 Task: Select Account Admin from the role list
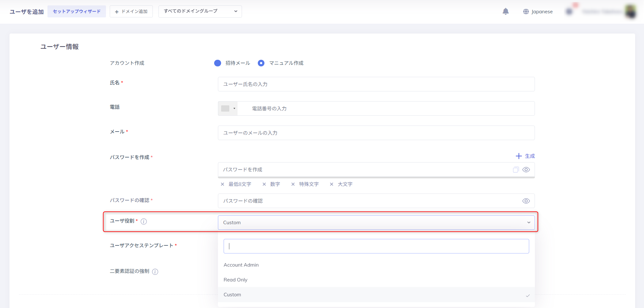241,265
